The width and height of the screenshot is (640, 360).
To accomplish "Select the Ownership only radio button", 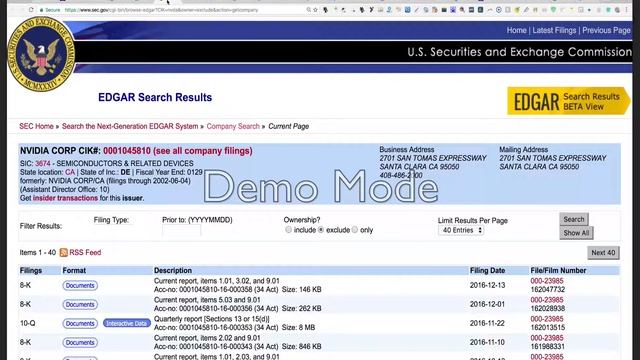I will [355, 230].
